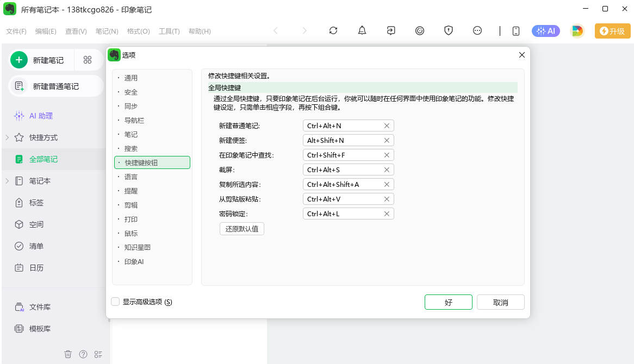Go forward with the right arrow
This screenshot has width=634, height=364.
pyautogui.click(x=304, y=31)
